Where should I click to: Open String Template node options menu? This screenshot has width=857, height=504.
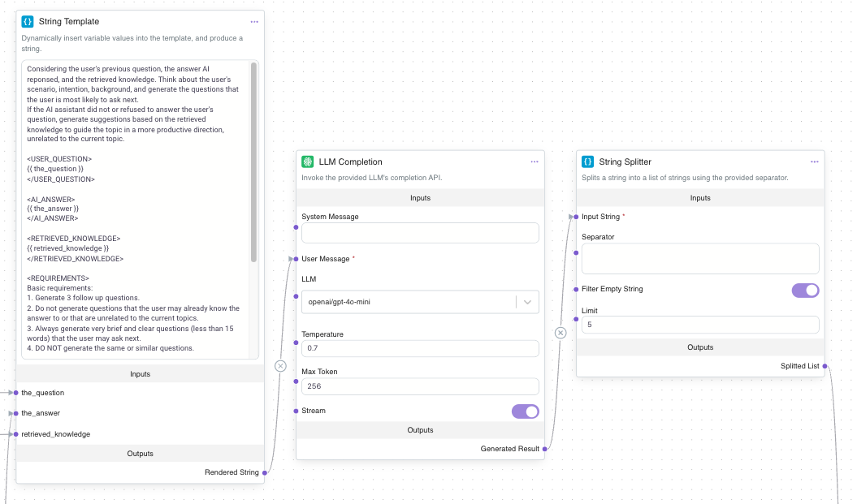254,22
